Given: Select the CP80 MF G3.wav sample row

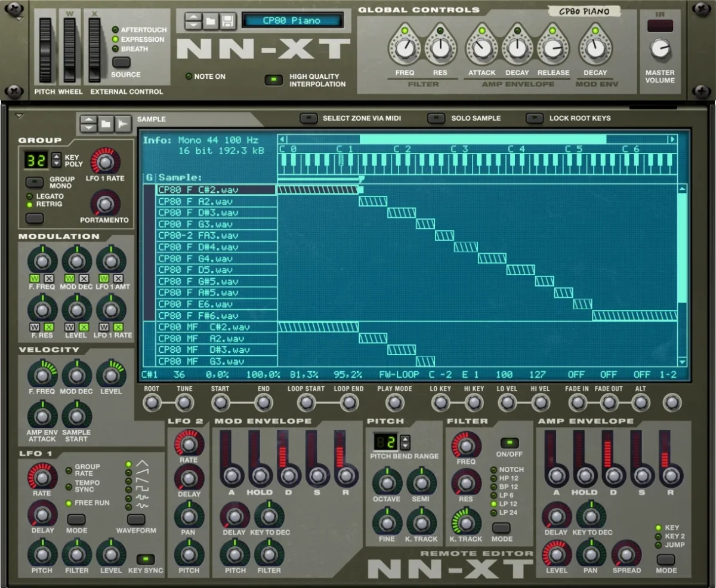Looking at the screenshot, I should click(216, 361).
